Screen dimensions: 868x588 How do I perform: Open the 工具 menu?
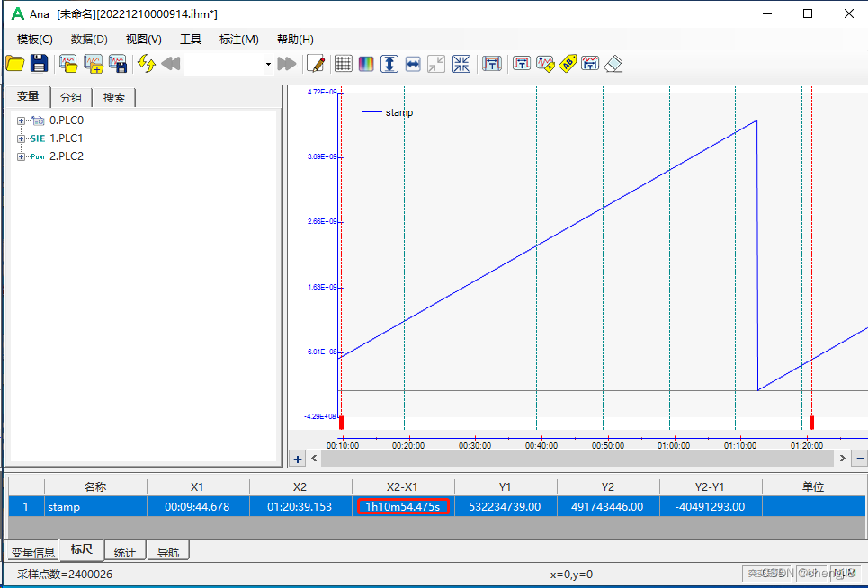(191, 40)
